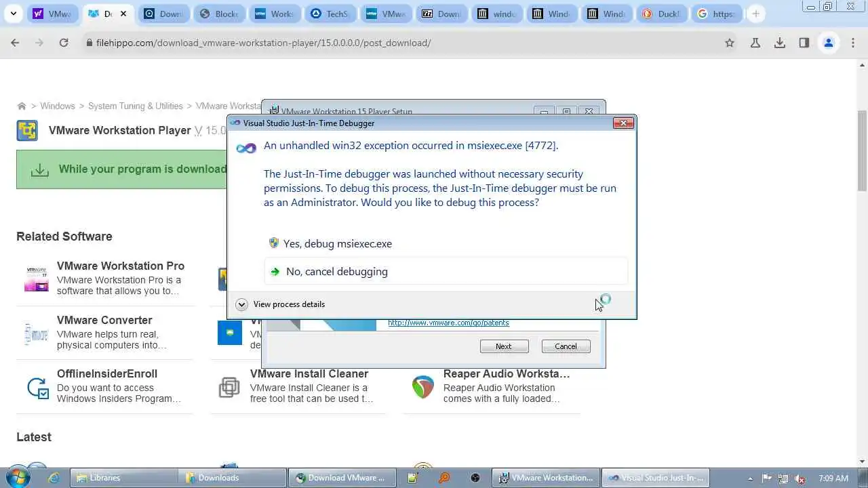This screenshot has width=868, height=488.
Task: Click Cancel in VMware Player Setup
Action: 566,346
